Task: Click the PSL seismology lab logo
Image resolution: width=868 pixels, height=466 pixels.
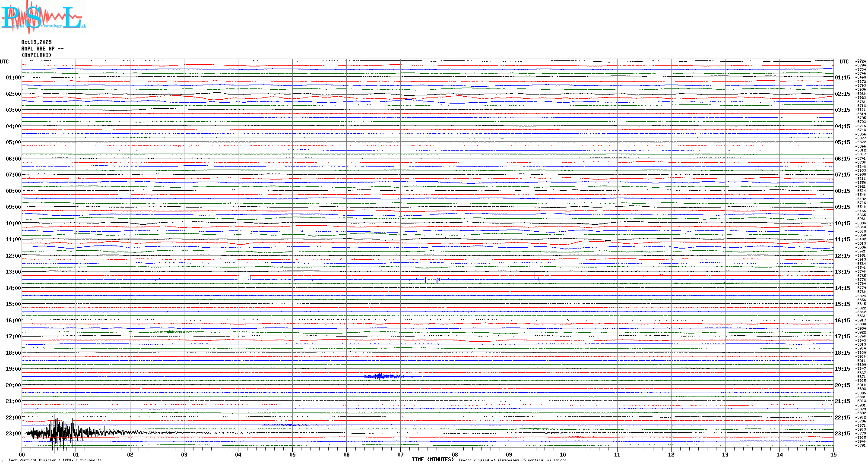Action: click(43, 17)
